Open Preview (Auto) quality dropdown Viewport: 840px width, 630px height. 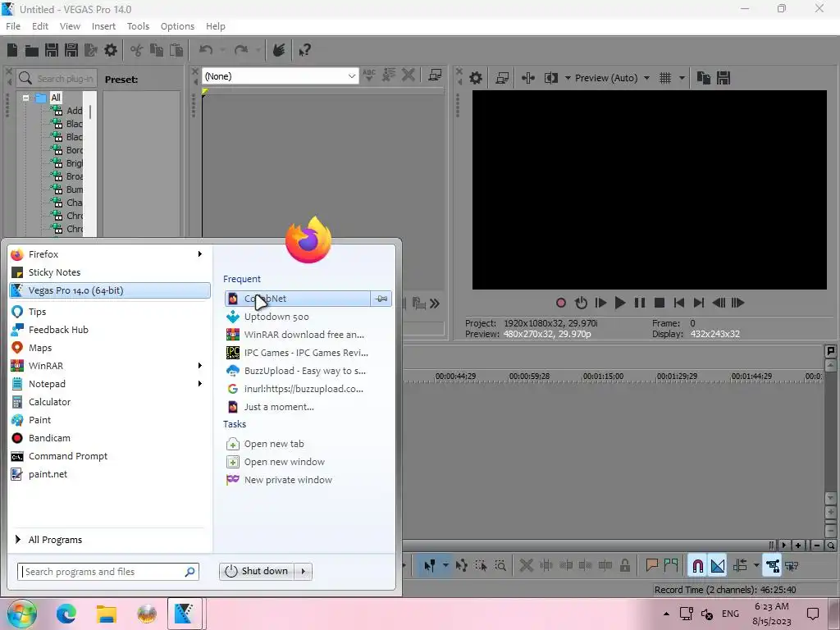click(612, 78)
